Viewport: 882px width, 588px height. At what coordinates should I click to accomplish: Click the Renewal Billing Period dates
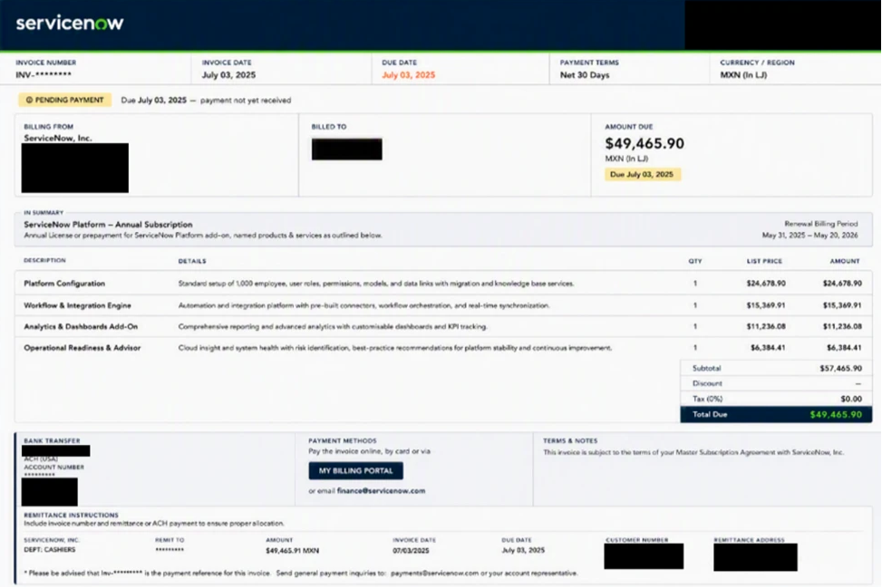809,235
